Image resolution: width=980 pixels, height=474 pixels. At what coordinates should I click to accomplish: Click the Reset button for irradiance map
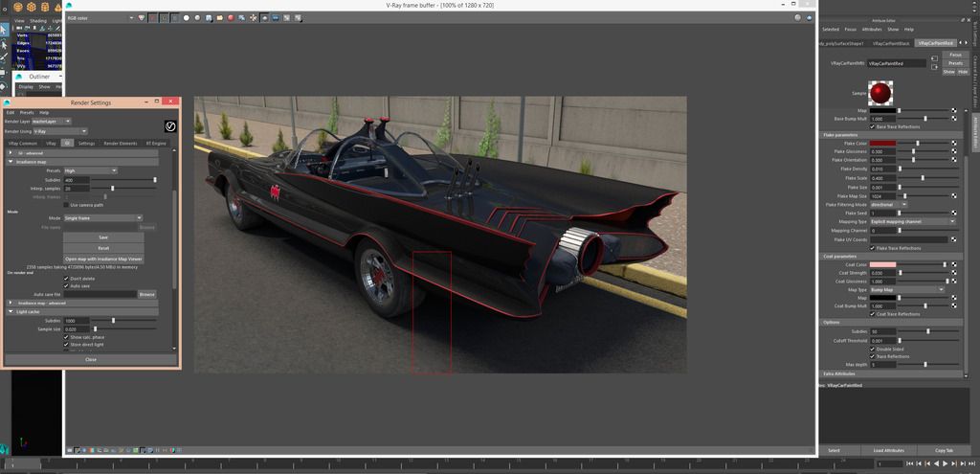pos(103,248)
